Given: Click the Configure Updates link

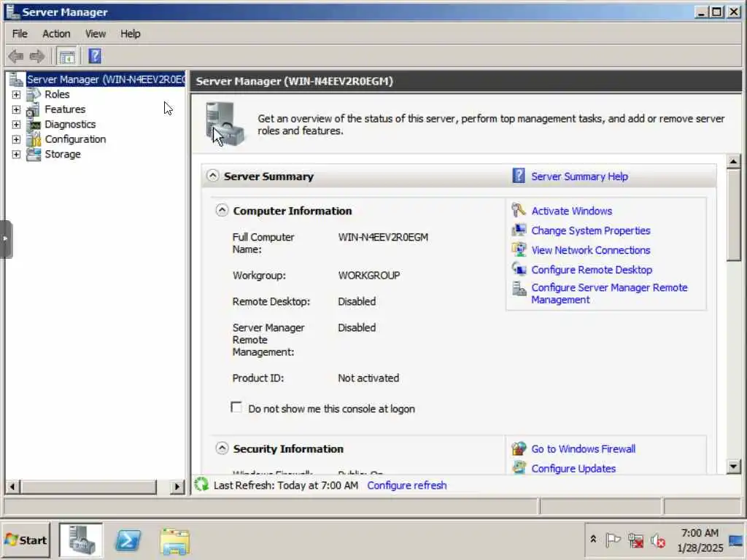Looking at the screenshot, I should click(573, 469).
